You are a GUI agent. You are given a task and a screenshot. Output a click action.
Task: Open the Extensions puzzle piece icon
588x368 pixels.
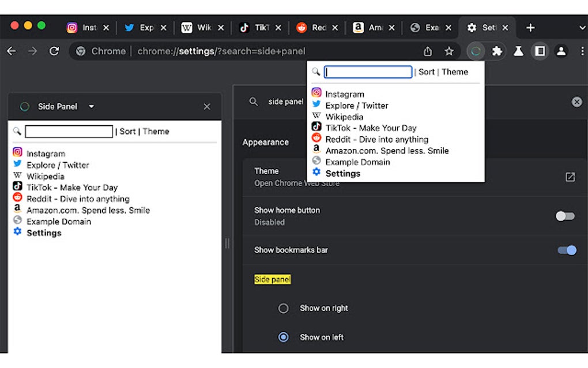point(497,51)
